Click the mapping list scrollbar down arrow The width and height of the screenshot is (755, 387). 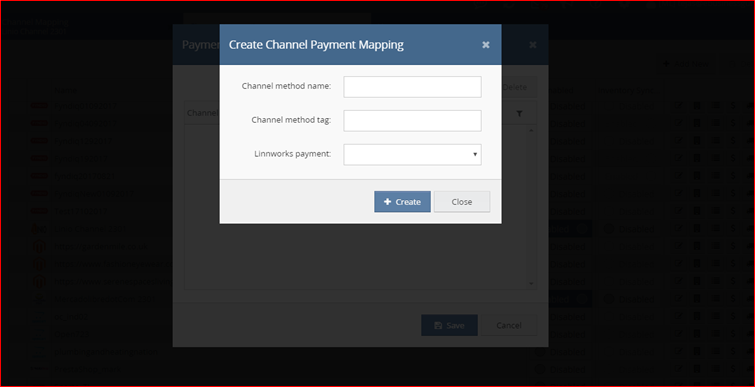(532, 284)
